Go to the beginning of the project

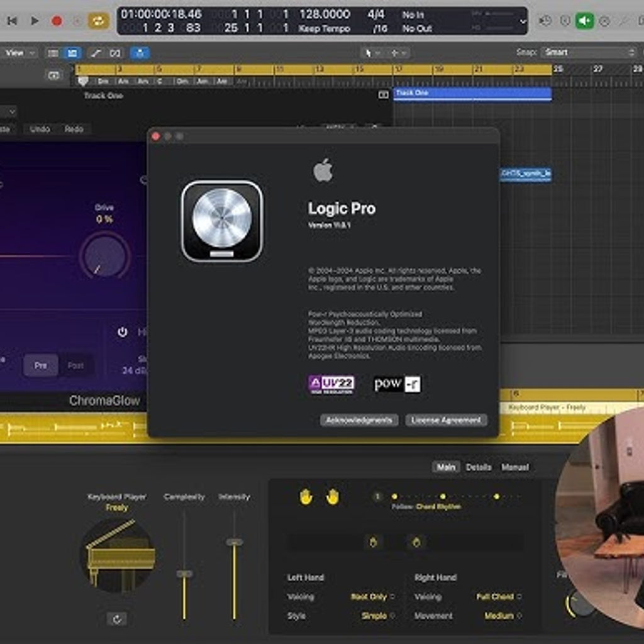click(x=13, y=21)
